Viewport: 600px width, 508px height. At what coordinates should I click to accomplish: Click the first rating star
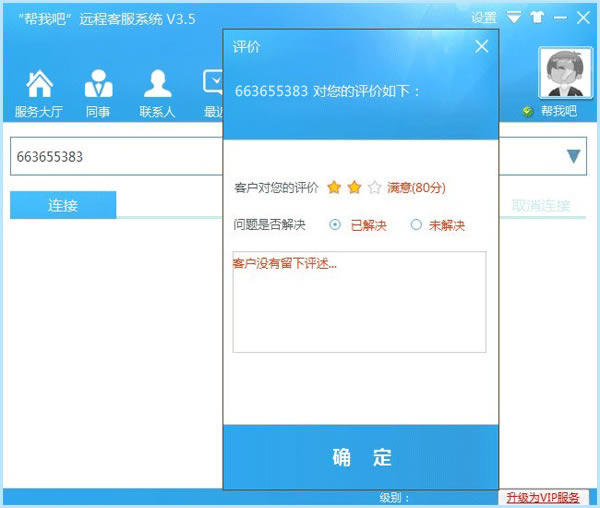click(x=334, y=187)
